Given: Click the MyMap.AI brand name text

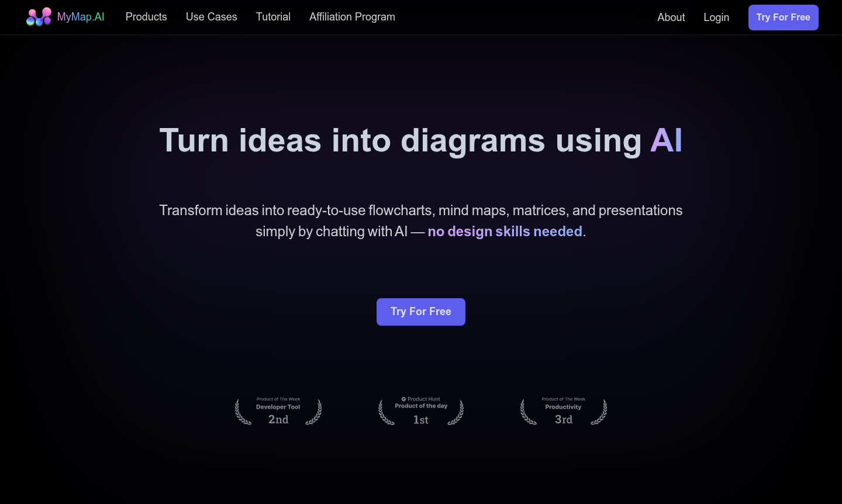Looking at the screenshot, I should pyautogui.click(x=81, y=17).
